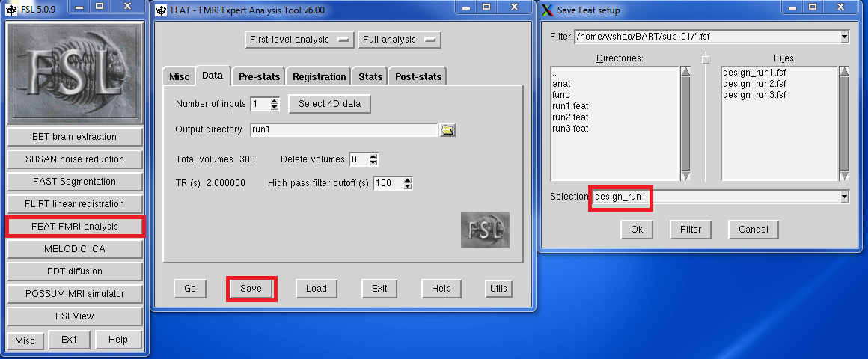Launch MELODIC ICA

[75, 249]
